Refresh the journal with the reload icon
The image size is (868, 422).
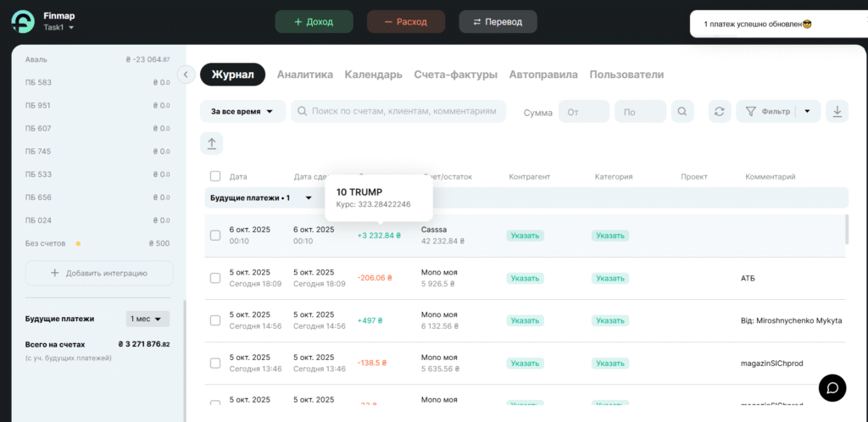pyautogui.click(x=719, y=111)
